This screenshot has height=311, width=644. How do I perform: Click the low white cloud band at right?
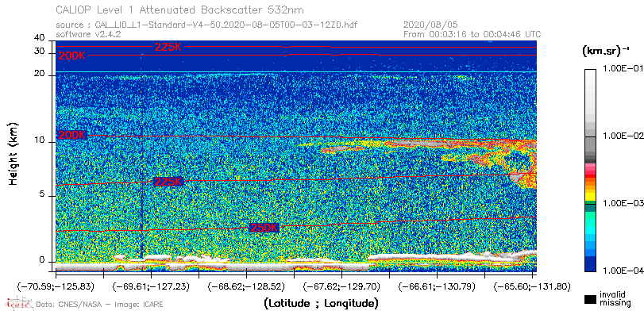(x=452, y=256)
